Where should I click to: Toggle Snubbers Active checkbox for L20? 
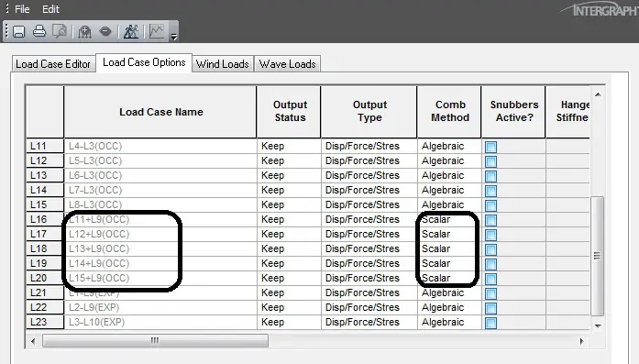pyautogui.click(x=491, y=279)
